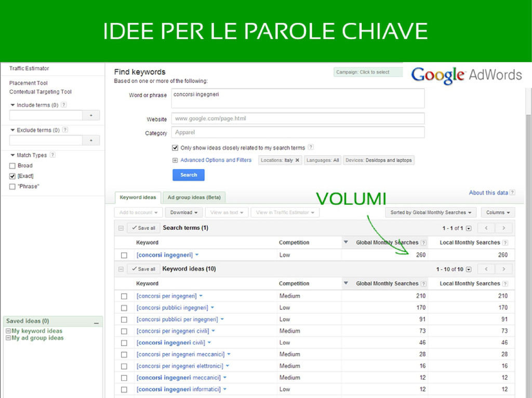Click the blue Search button
532x398 pixels.
click(x=189, y=175)
